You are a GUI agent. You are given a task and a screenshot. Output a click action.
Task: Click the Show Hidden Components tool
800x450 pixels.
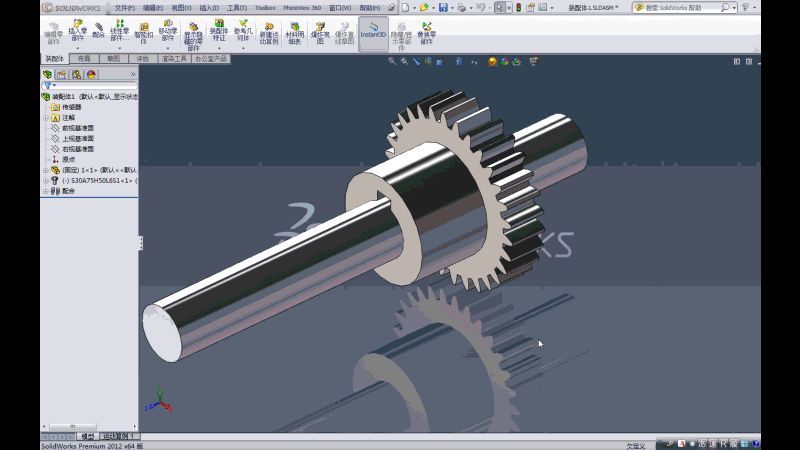click(x=193, y=37)
